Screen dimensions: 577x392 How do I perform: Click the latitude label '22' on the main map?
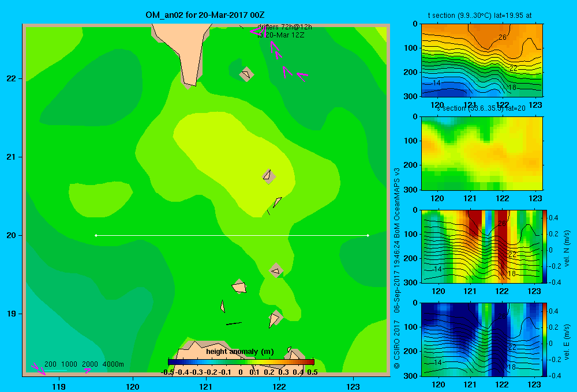[x=12, y=78]
